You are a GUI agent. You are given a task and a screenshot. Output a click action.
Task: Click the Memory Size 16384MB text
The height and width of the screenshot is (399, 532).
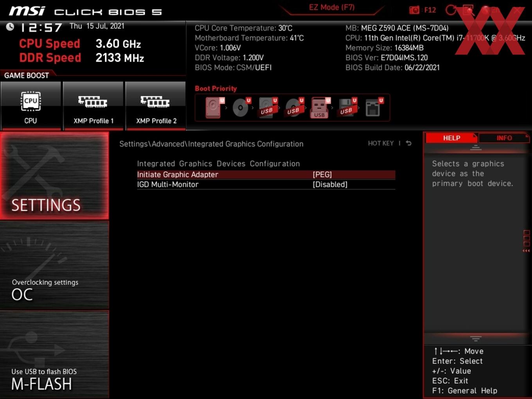tap(385, 48)
